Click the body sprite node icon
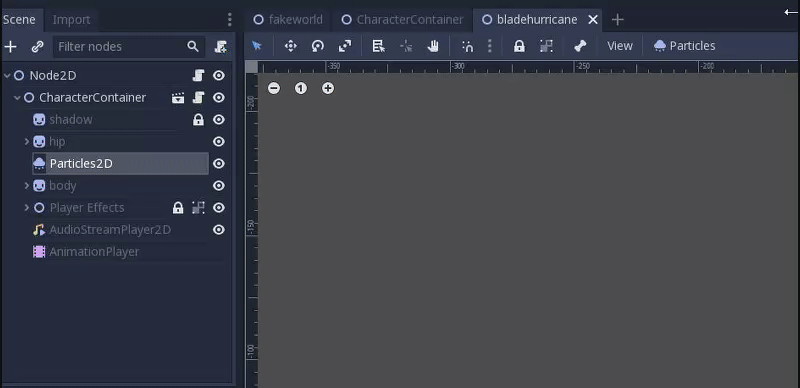The height and width of the screenshot is (388, 800). [39, 186]
